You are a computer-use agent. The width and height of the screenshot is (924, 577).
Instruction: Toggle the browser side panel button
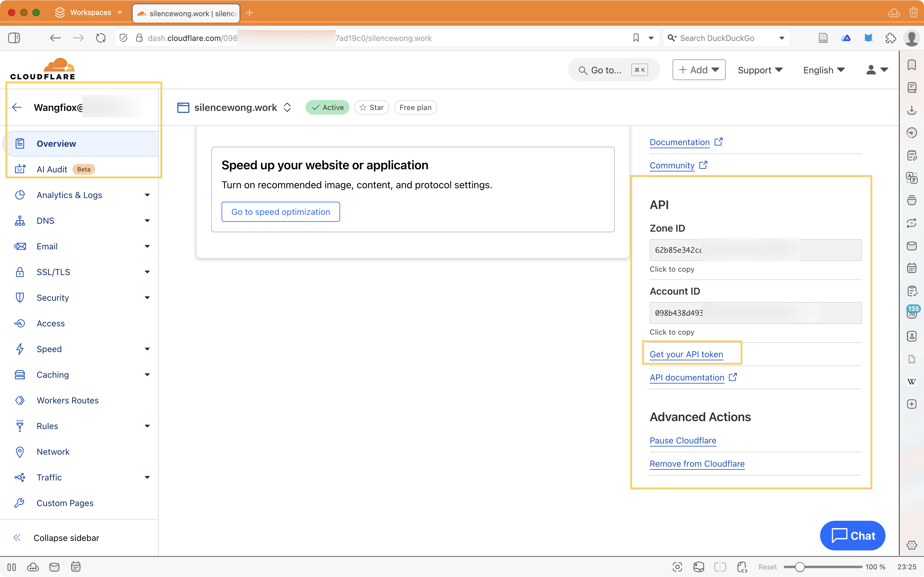[14, 38]
